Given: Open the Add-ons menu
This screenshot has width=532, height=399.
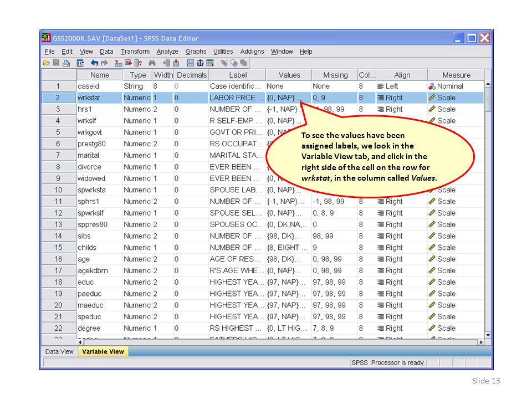Looking at the screenshot, I should (252, 52).
